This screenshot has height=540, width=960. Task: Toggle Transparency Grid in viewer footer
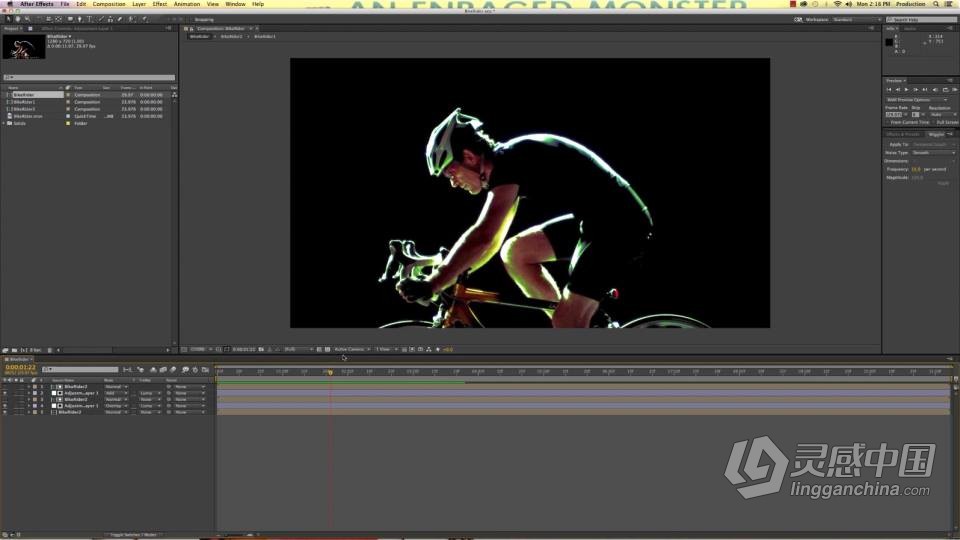click(x=328, y=349)
